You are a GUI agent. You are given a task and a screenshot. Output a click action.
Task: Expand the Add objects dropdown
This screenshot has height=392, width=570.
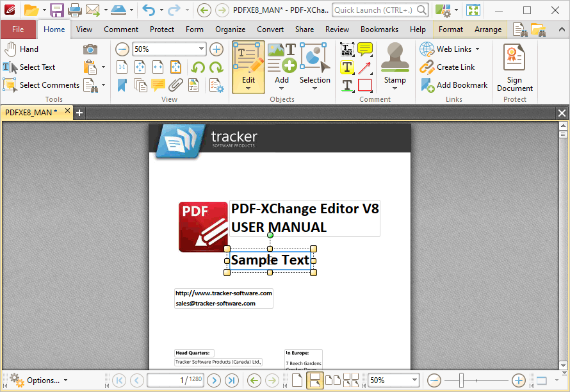coord(281,88)
